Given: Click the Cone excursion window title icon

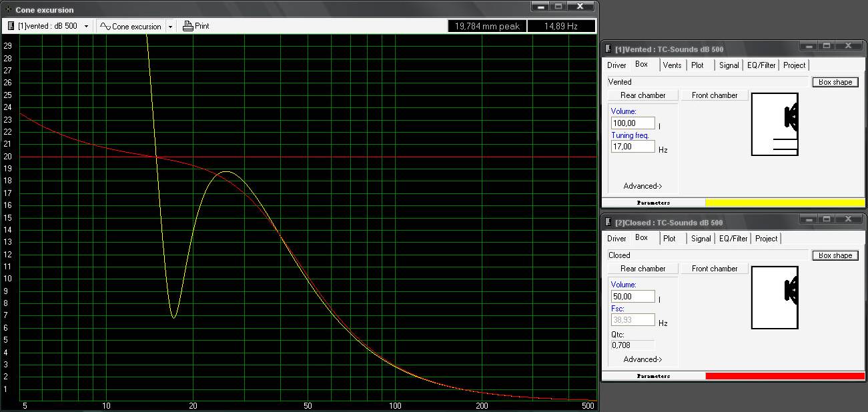Looking at the screenshot, I should 8,10.
